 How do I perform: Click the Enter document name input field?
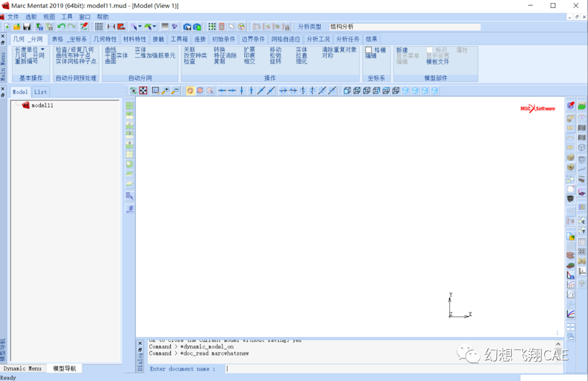click(x=394, y=369)
